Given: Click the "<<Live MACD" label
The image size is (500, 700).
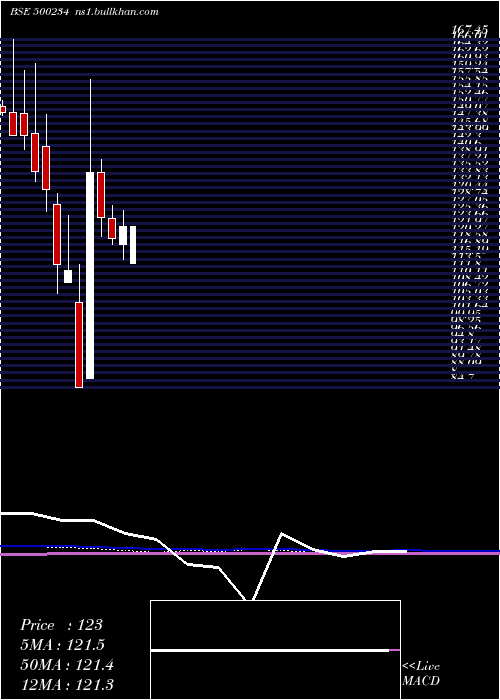Looking at the screenshot, I should pyautogui.click(x=421, y=674).
